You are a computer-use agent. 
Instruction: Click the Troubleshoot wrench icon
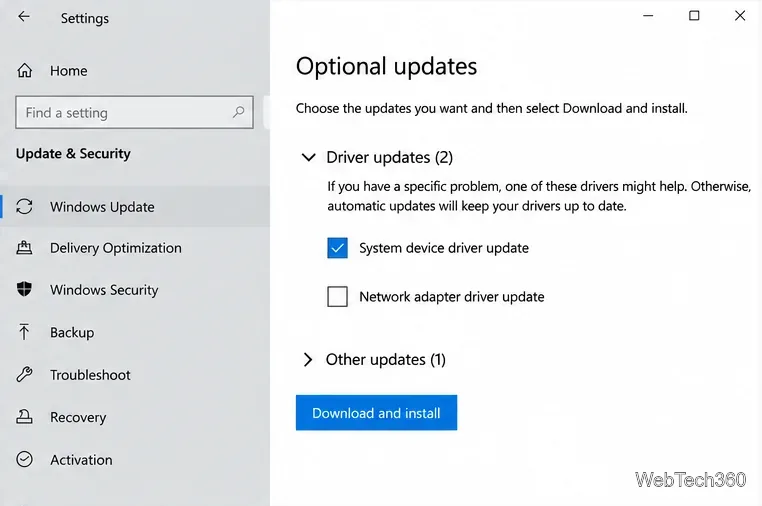pos(24,374)
